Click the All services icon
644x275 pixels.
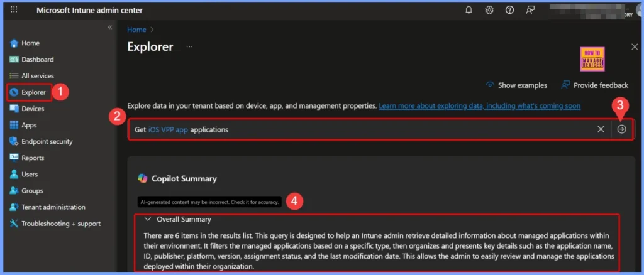(14, 76)
